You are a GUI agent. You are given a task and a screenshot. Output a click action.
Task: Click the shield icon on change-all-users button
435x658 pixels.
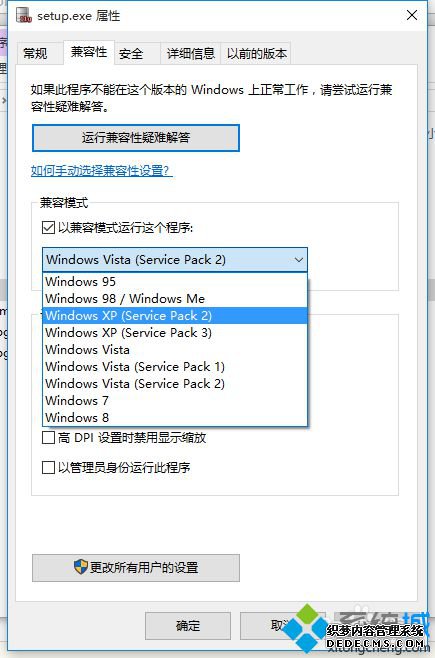click(81, 567)
